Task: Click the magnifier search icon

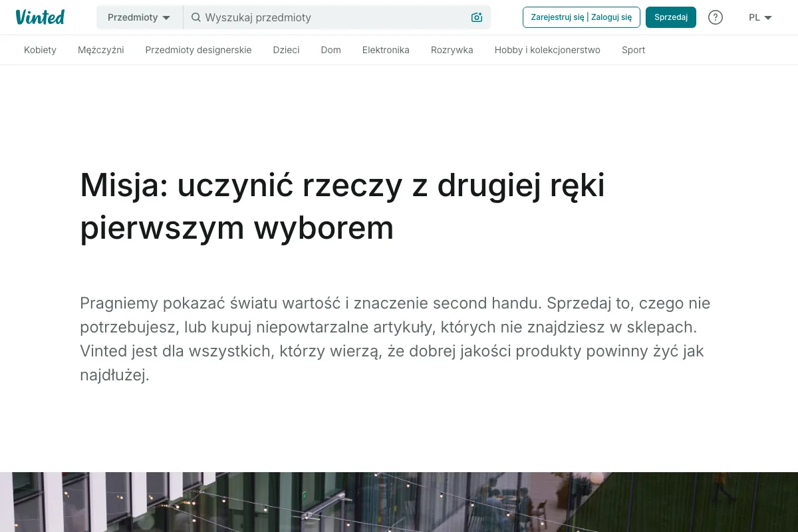Action: pyautogui.click(x=196, y=17)
